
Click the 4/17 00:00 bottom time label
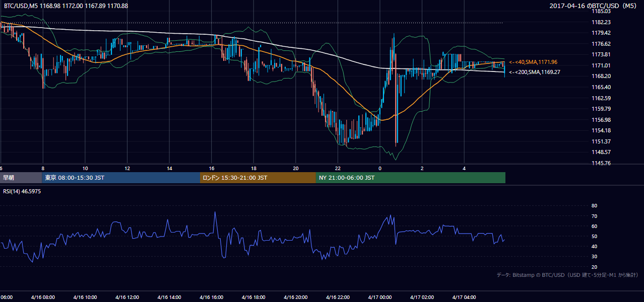380,297
